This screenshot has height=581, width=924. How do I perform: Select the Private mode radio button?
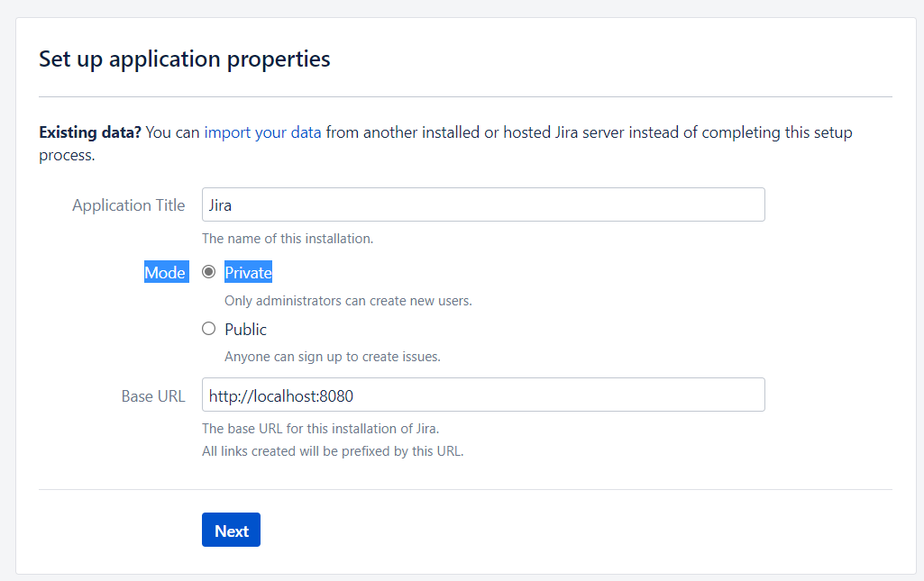(208, 272)
